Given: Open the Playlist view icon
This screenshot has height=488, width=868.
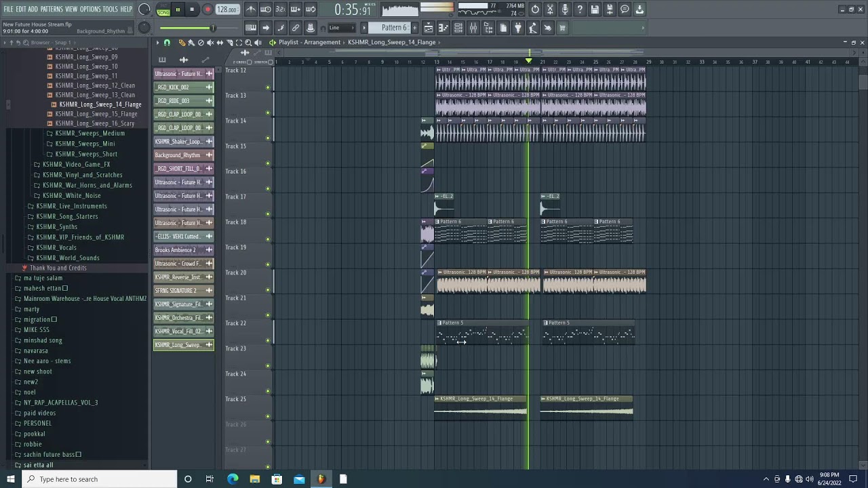Looking at the screenshot, I should click(x=429, y=28).
